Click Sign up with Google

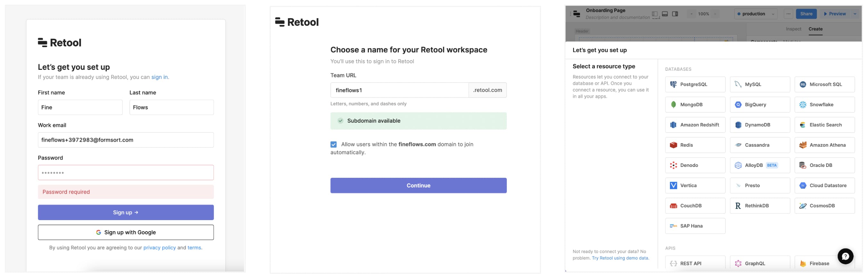point(126,233)
